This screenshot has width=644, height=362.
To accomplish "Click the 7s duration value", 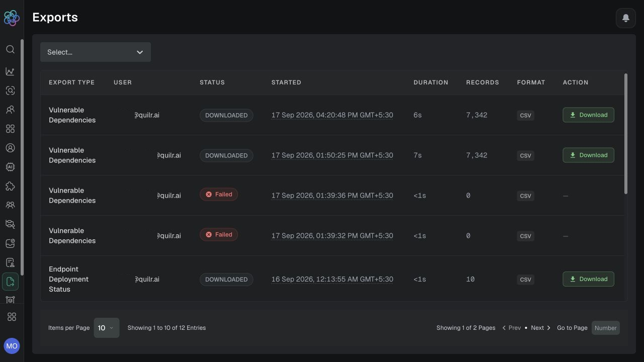I will [x=418, y=155].
